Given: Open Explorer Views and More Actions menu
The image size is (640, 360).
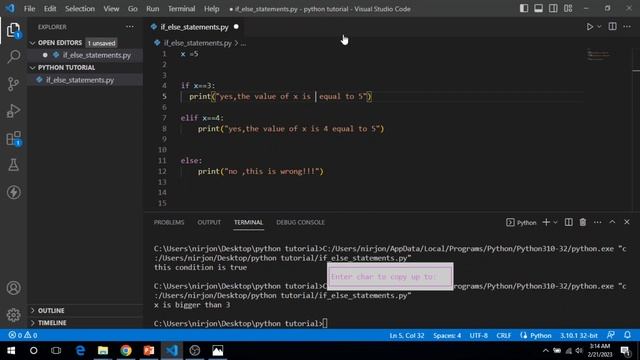Looking at the screenshot, I should click(x=130, y=27).
